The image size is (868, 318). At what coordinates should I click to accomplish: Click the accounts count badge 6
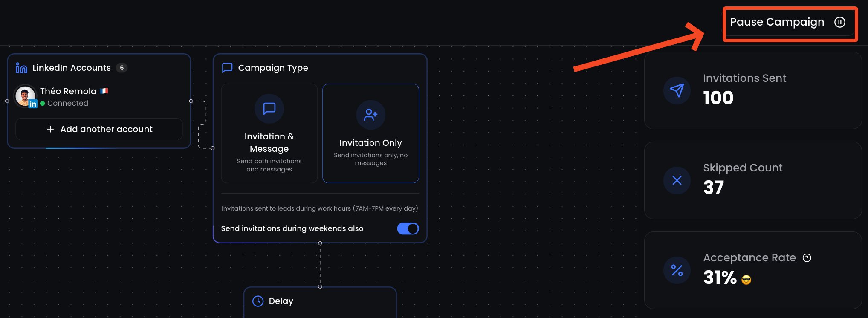[x=122, y=68]
